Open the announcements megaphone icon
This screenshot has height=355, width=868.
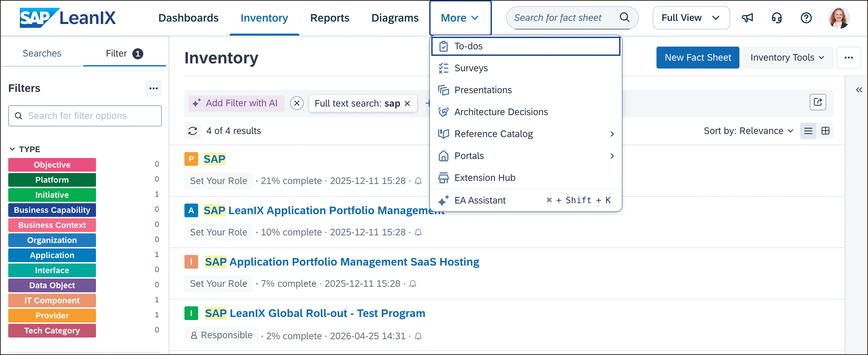click(747, 18)
